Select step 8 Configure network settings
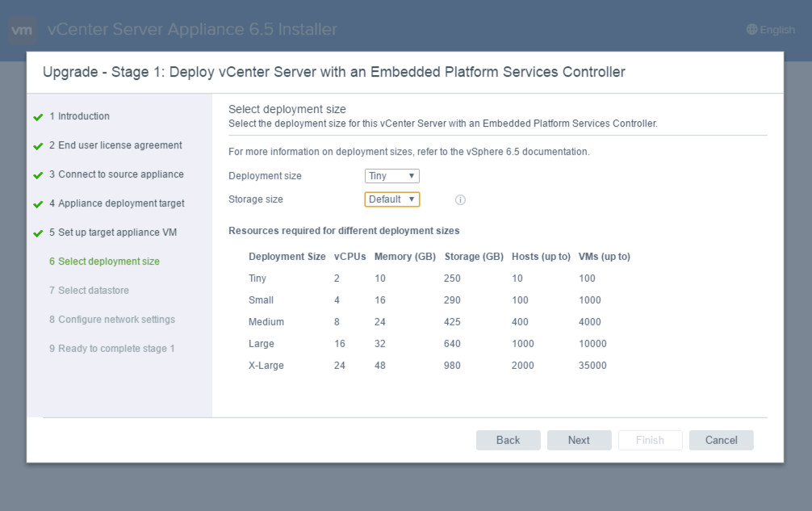 (x=112, y=319)
